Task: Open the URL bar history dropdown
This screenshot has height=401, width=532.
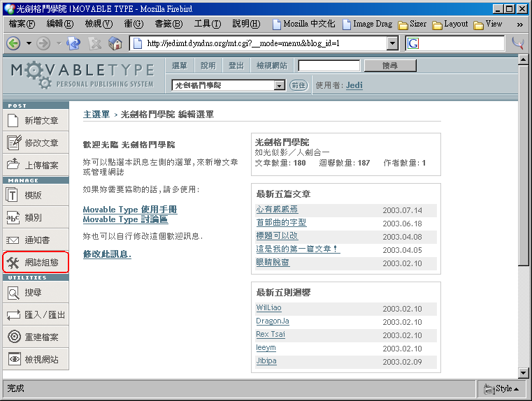Action: [x=393, y=43]
